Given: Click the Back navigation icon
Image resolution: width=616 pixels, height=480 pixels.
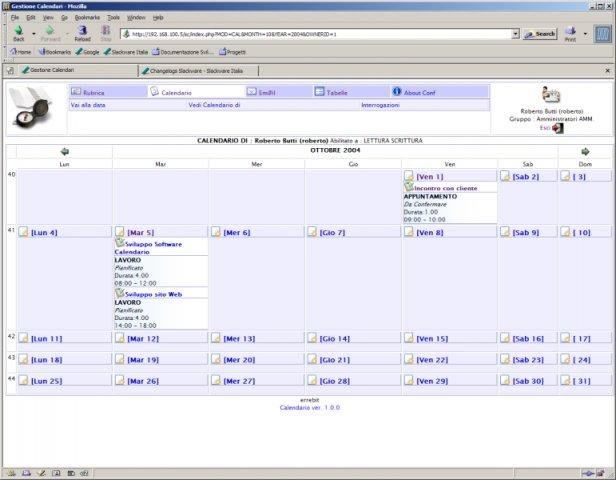Looking at the screenshot, I should tap(18, 33).
